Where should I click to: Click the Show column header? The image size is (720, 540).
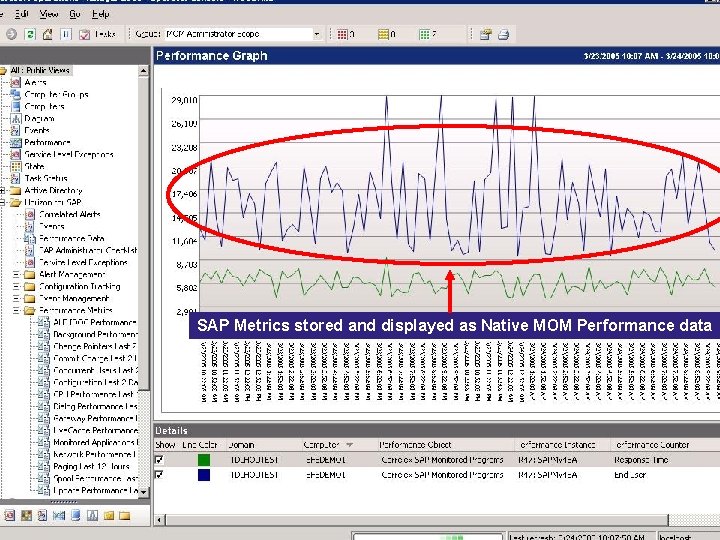pyautogui.click(x=165, y=445)
